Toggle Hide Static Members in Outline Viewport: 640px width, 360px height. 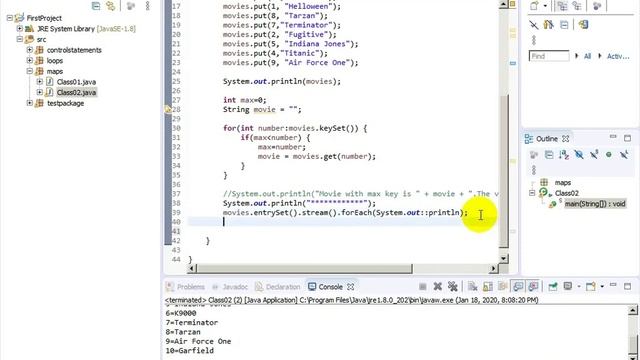point(594,154)
